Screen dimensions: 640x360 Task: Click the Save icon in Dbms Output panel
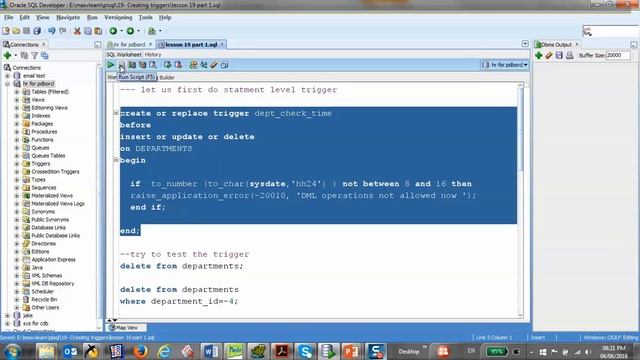tap(559, 56)
